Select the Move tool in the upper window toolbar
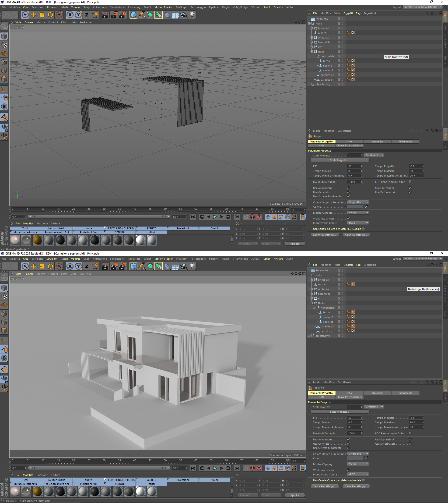The image size is (448, 503). click(33, 15)
